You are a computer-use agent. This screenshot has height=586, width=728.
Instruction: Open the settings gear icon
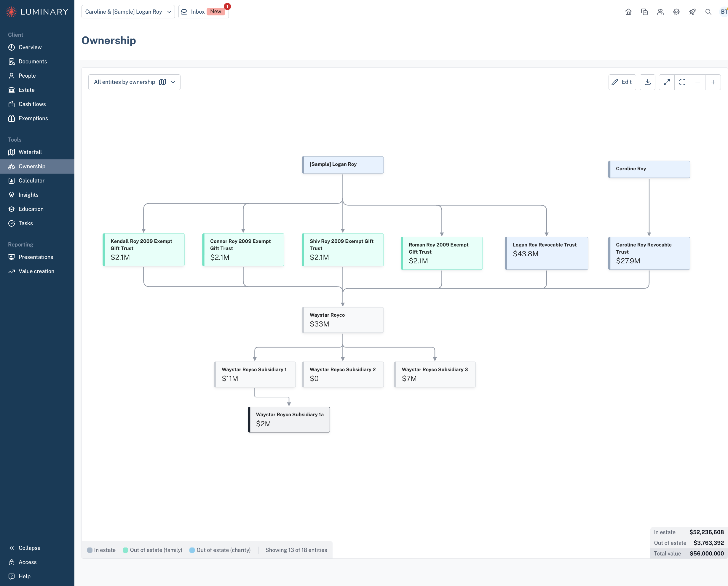676,12
